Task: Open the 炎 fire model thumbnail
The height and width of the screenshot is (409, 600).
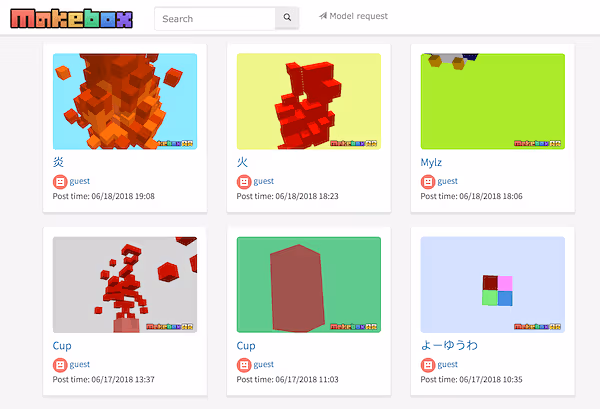Action: [125, 101]
